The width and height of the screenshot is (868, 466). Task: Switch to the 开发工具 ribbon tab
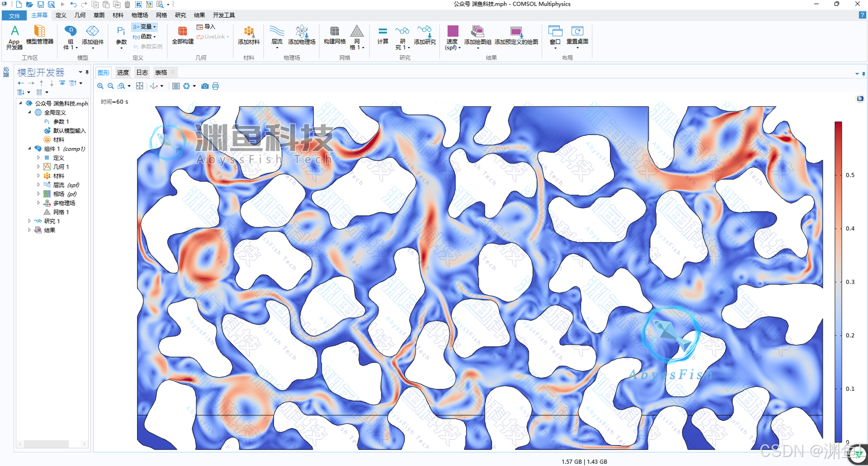pos(224,15)
